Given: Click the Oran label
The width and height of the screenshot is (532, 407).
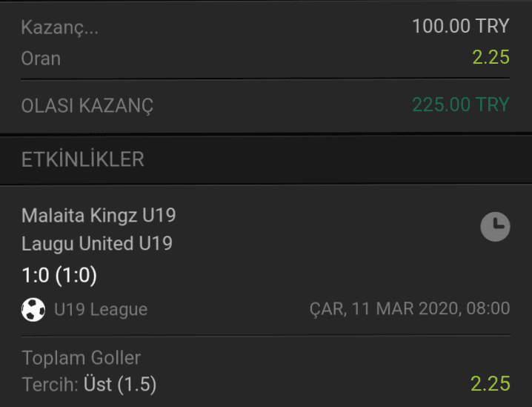Looking at the screenshot, I should 41,59.
